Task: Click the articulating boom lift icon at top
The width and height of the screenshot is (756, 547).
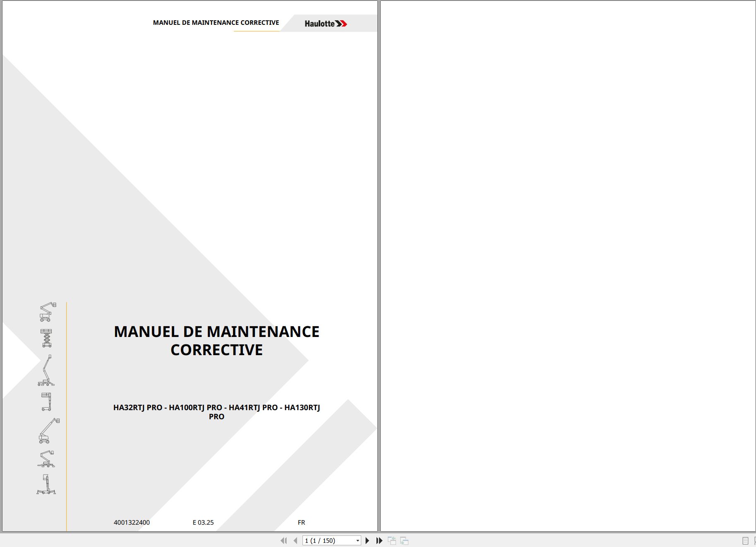Action: tap(48, 312)
